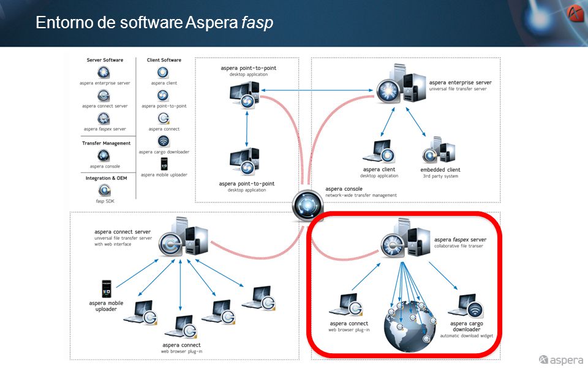Click the globe under the faspex server
Screen dimensions: 588x368
410,326
